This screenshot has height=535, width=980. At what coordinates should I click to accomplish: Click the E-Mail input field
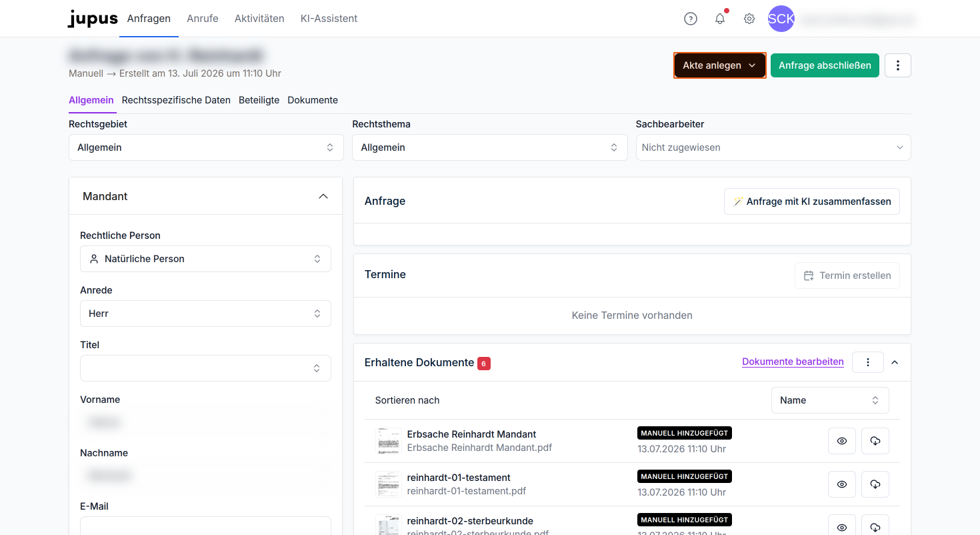[x=205, y=526]
